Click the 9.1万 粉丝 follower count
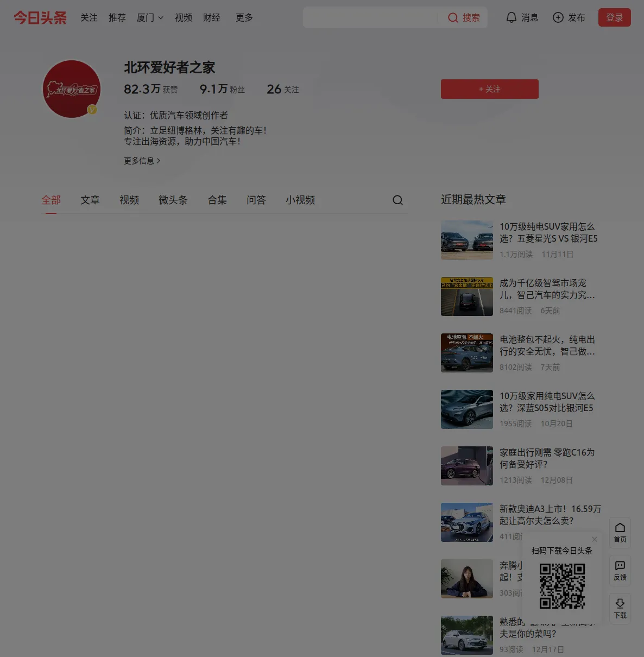This screenshot has height=657, width=644. click(x=222, y=89)
